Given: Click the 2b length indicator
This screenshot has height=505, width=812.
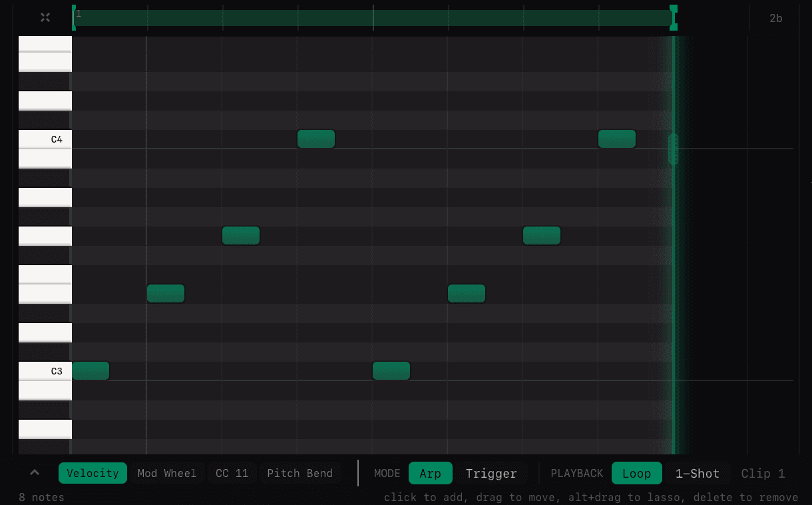Looking at the screenshot, I should [x=776, y=18].
